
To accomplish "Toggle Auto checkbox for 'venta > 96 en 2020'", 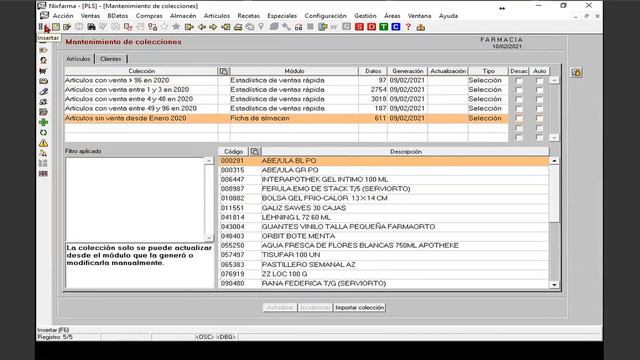I will click(539, 81).
